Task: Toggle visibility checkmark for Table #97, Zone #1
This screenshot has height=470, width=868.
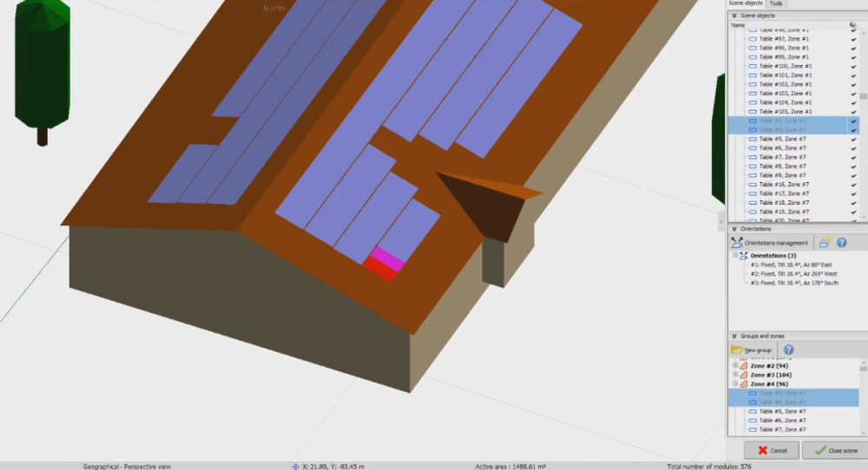Action: (x=854, y=39)
